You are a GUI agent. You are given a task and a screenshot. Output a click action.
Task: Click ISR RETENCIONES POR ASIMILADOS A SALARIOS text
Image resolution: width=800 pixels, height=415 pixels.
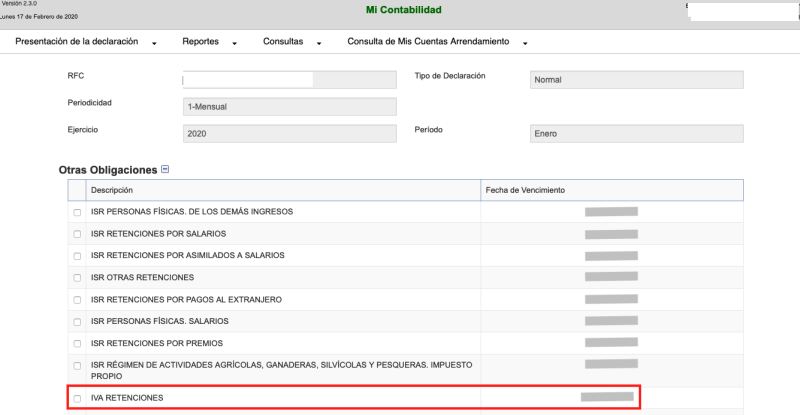pos(188,255)
